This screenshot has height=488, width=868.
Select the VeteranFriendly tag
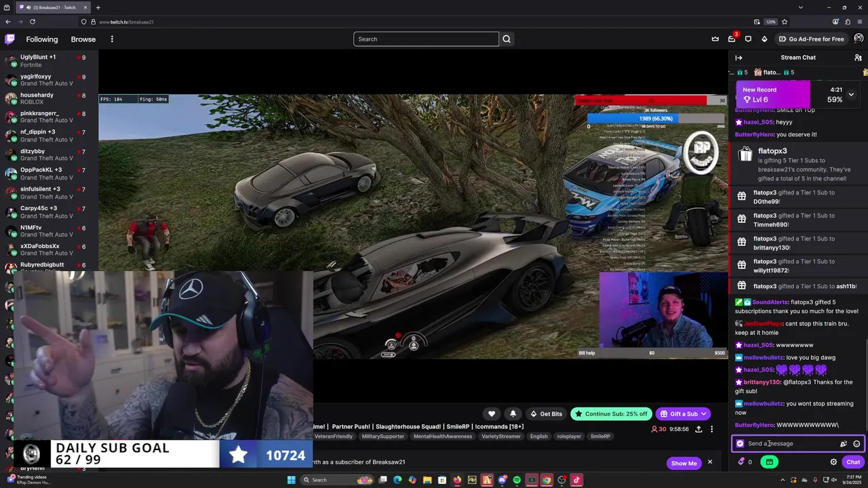333,436
